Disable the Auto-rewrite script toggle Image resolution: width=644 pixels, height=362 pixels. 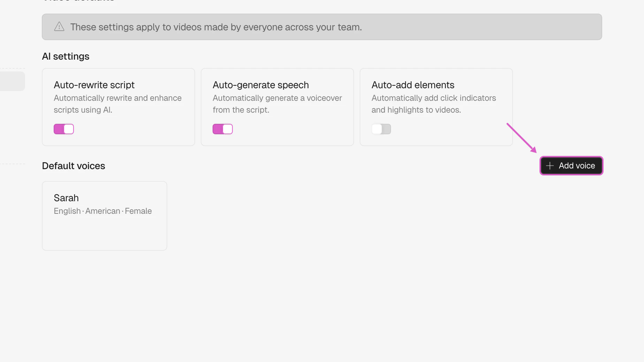point(64,129)
